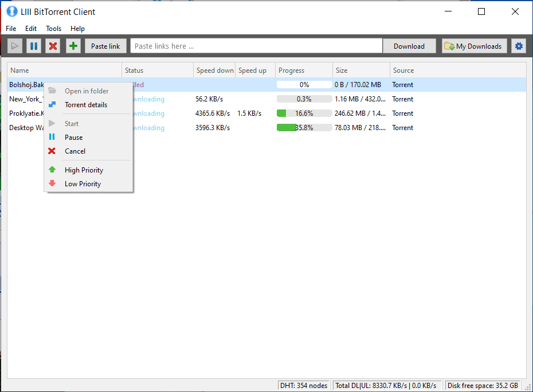This screenshot has width=533, height=392.
Task: Select Pause in the context menu
Action: pyautogui.click(x=88, y=138)
